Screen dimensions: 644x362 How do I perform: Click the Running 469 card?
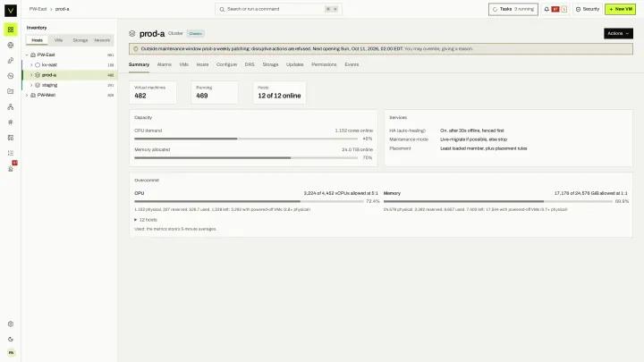pyautogui.click(x=215, y=92)
